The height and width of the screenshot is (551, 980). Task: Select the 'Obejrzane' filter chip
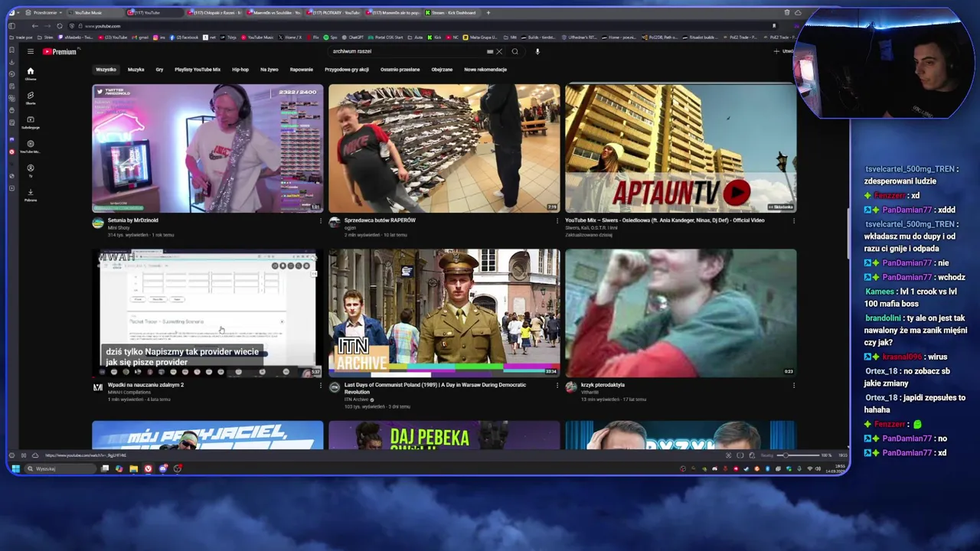(x=442, y=70)
